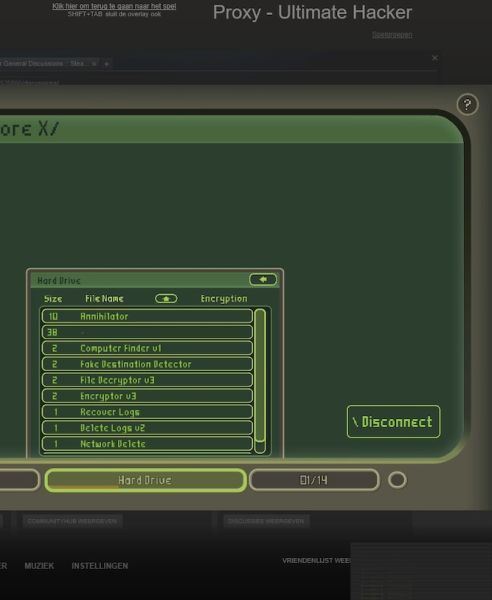492x600 pixels.
Task: Select the Delete Logs v2 file
Action: pyautogui.click(x=147, y=428)
